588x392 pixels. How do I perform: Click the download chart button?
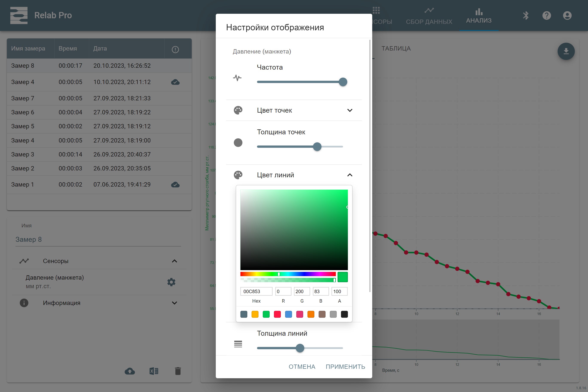point(566,51)
